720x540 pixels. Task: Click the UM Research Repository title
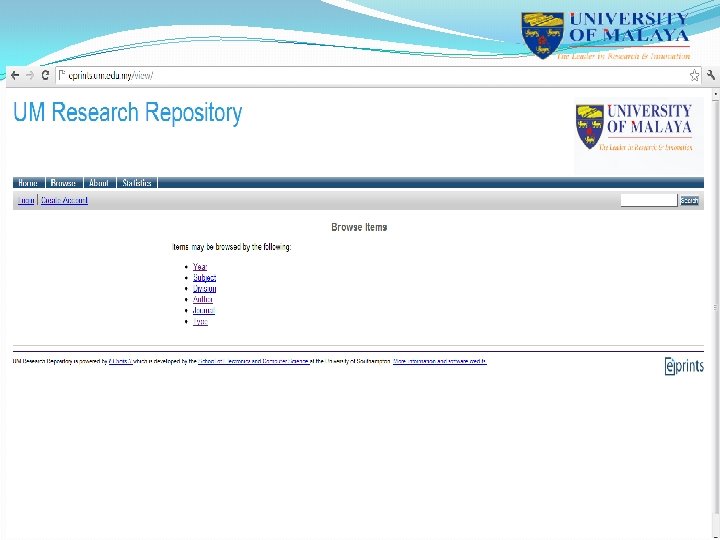coord(128,113)
